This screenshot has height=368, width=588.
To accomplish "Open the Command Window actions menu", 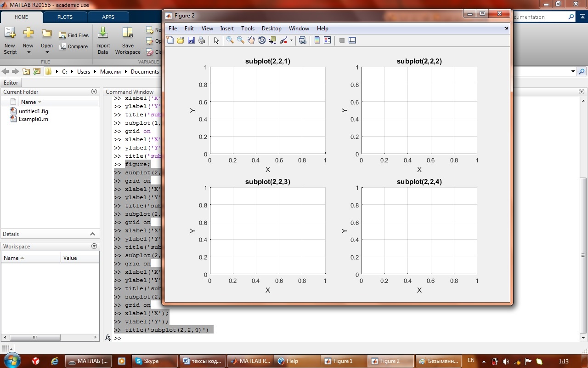I will click(x=582, y=92).
